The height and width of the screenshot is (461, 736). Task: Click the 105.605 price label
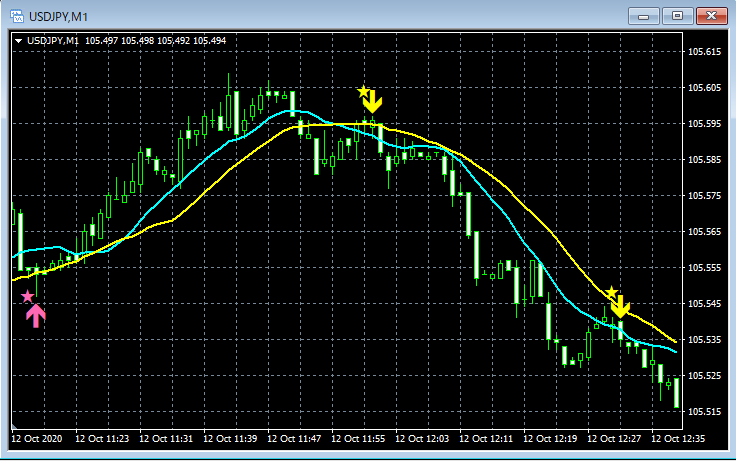click(x=704, y=88)
